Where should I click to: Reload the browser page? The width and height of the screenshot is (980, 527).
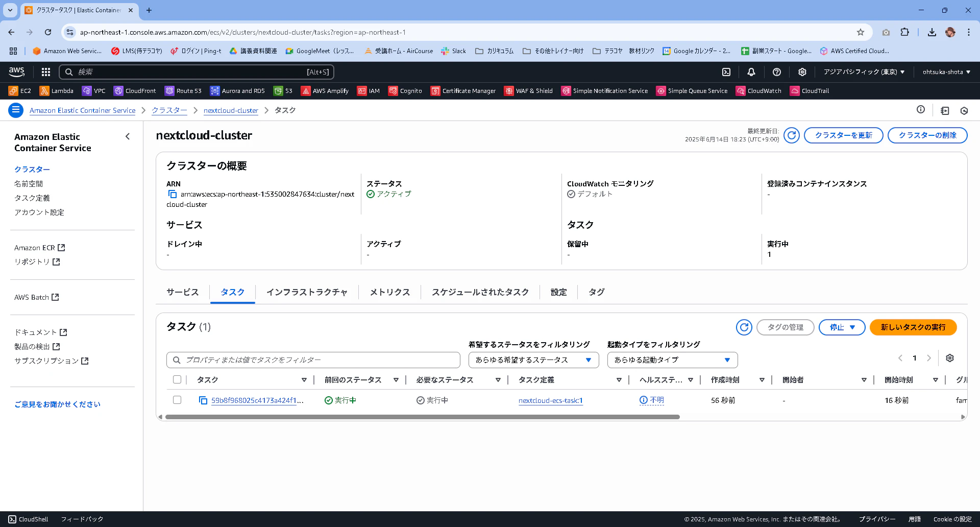[x=48, y=32]
